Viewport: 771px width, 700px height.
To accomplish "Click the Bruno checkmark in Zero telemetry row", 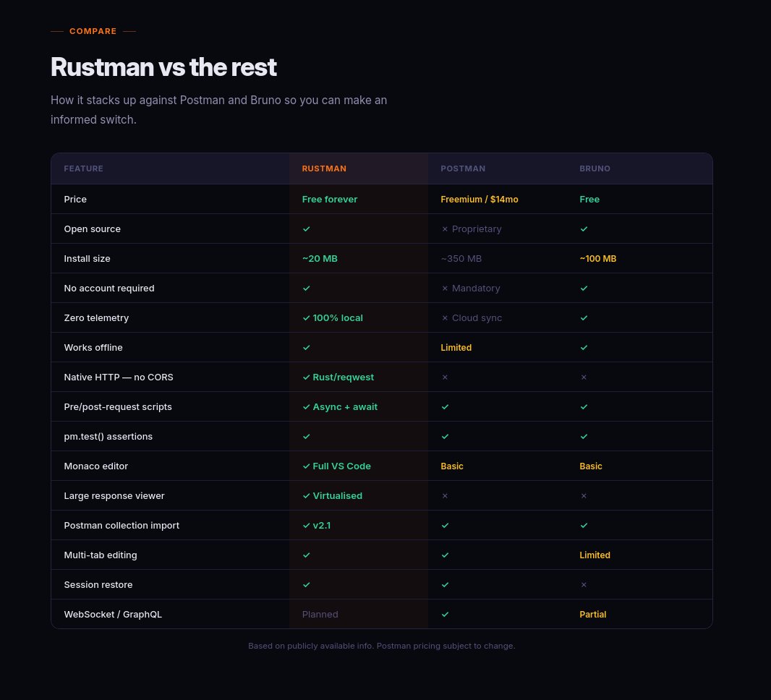I will coord(584,318).
